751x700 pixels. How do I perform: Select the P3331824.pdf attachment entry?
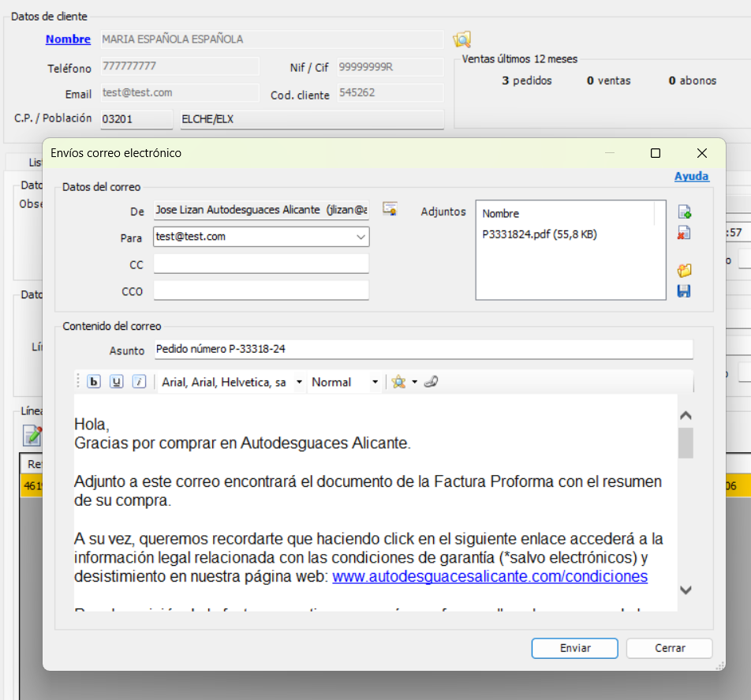tap(532, 234)
